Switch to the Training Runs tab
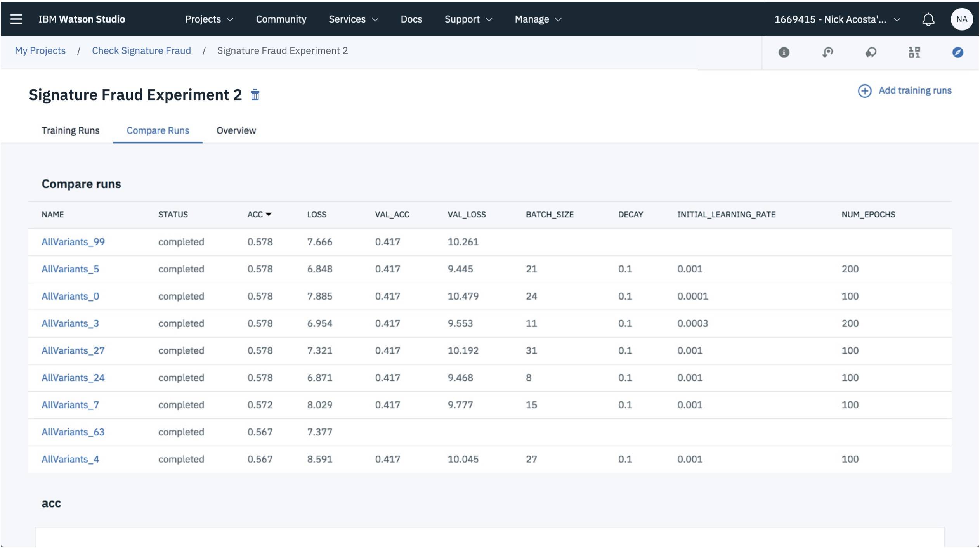Screen dimensions: 980x548 tap(70, 130)
